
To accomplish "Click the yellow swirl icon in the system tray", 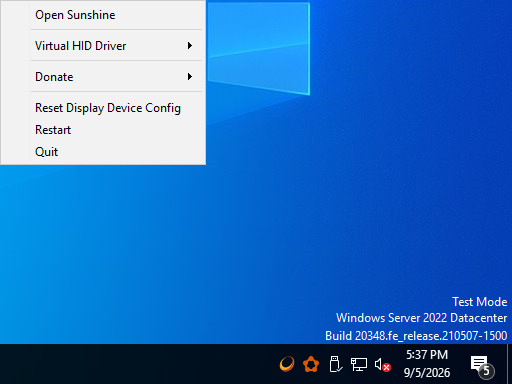I will coord(287,364).
